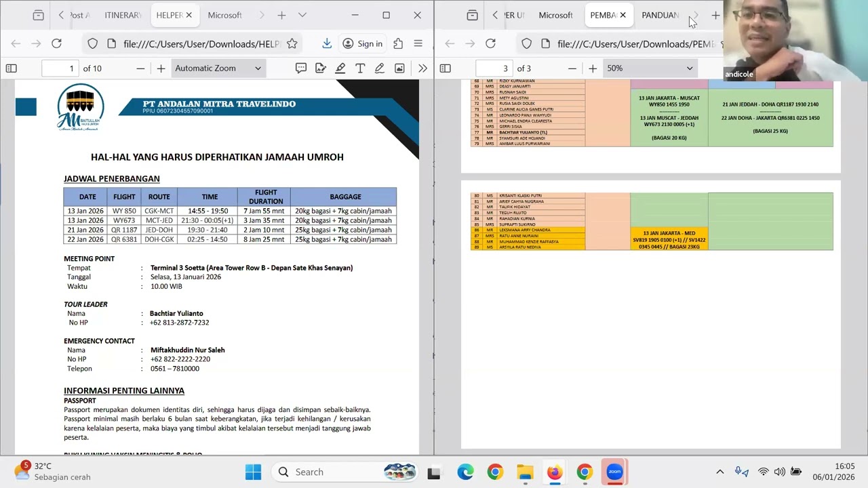868x488 pixels.
Task: Click the page number field in left PDF
Action: (60, 68)
